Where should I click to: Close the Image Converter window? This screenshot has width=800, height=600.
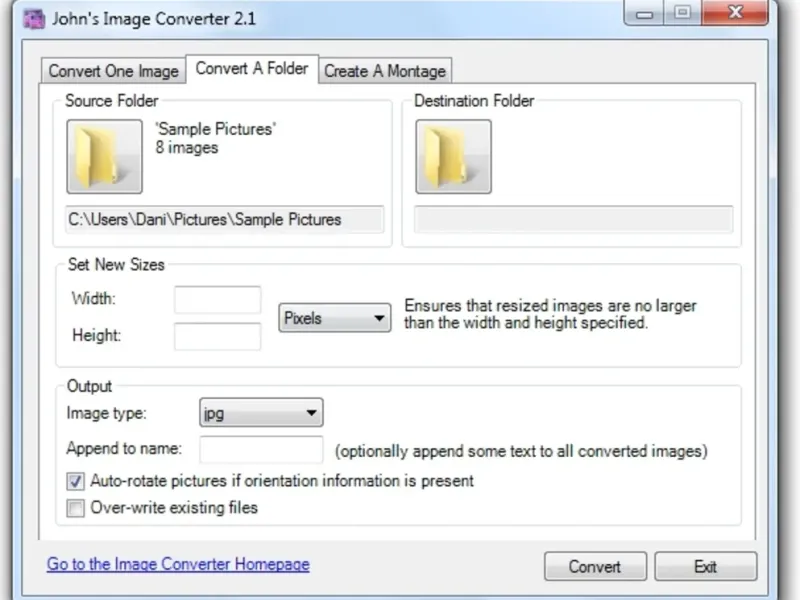coord(733,13)
